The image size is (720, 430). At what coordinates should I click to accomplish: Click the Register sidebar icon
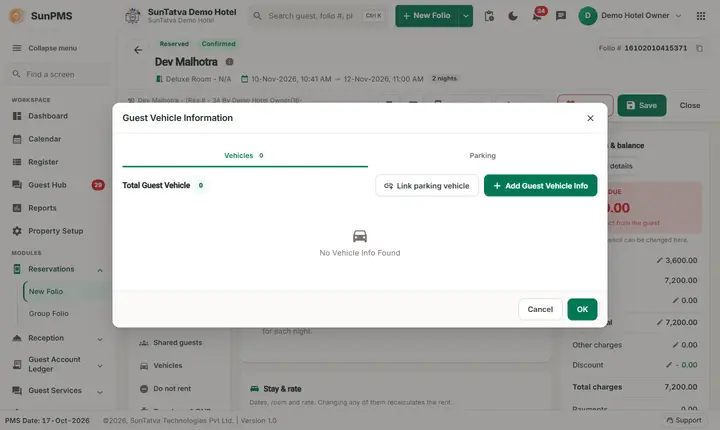pyautogui.click(x=17, y=162)
